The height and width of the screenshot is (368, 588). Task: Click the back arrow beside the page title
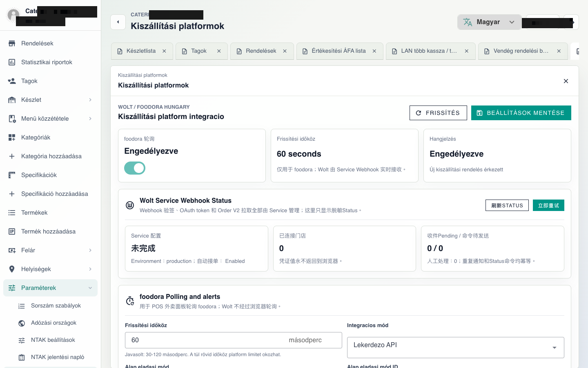118,22
